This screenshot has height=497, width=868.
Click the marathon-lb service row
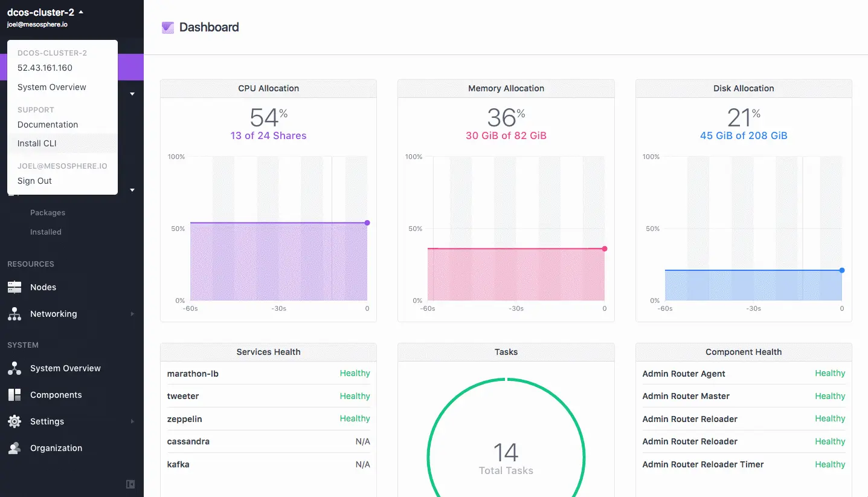tap(268, 374)
